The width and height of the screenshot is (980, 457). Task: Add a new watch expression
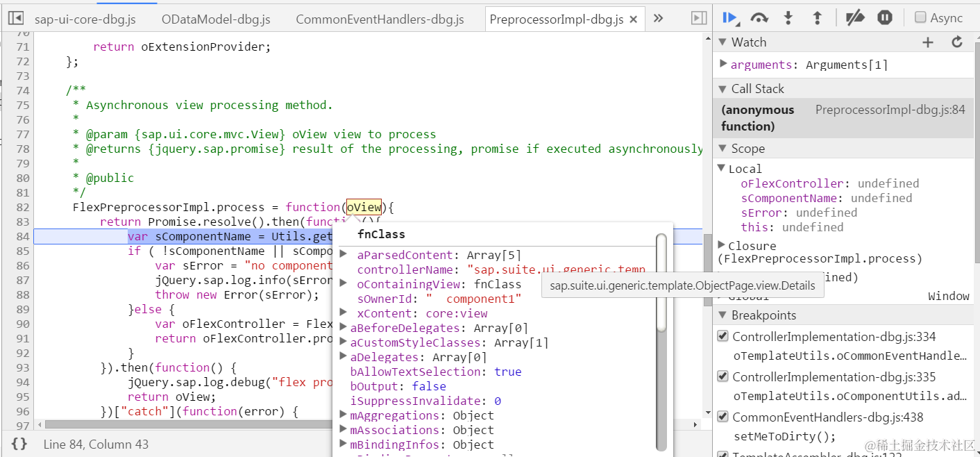[928, 42]
